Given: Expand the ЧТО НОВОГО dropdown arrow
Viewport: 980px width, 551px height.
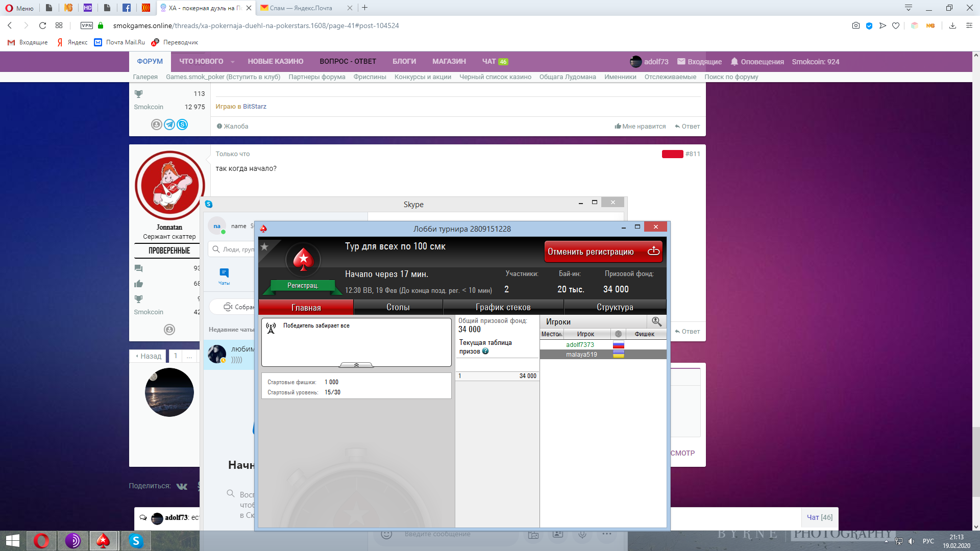Looking at the screenshot, I should (x=233, y=62).
